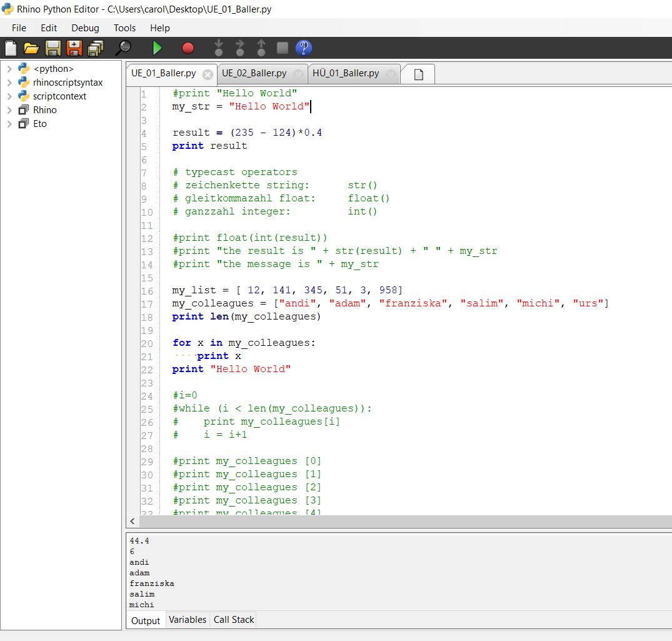
Task: Expand the Eto node in the sidebar
Action: pyautogui.click(x=9, y=123)
